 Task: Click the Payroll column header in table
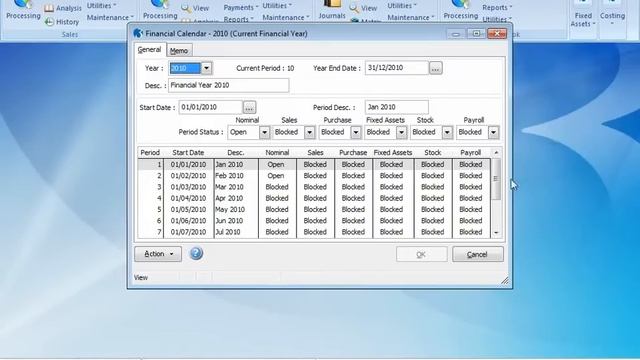pyautogui.click(x=471, y=153)
